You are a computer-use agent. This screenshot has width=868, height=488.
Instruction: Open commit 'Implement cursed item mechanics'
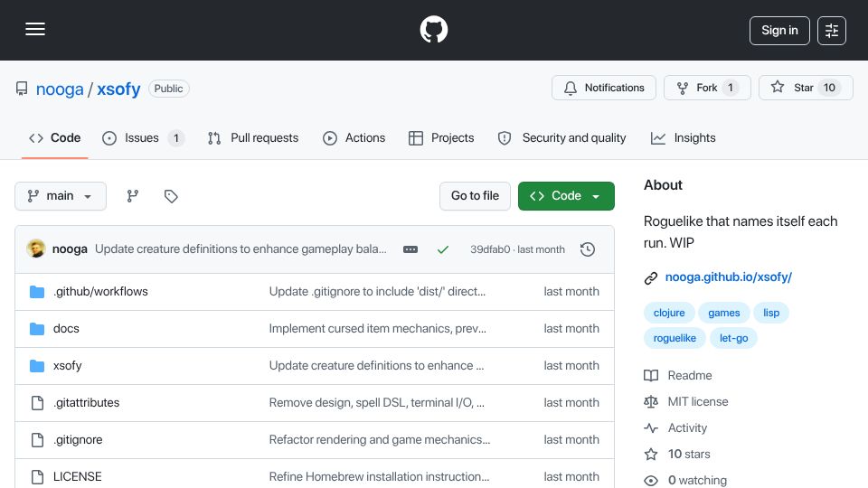(378, 329)
